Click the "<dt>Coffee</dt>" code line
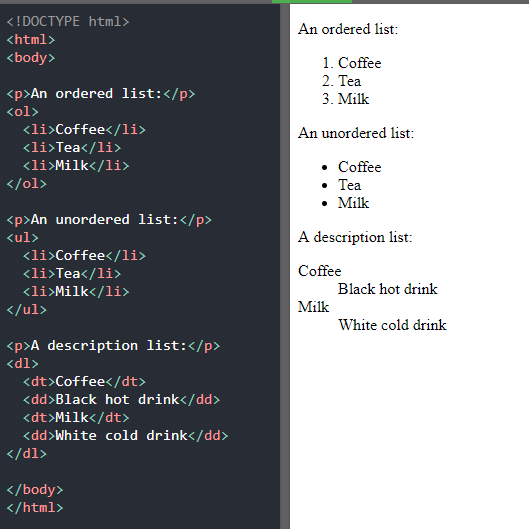Image resolution: width=529 pixels, height=529 pixels. click(x=84, y=382)
